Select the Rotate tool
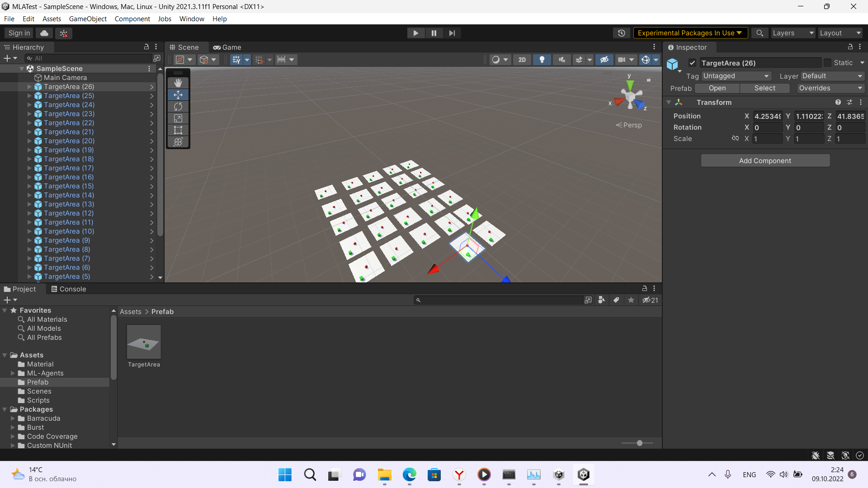Image resolution: width=868 pixels, height=488 pixels. point(178,107)
